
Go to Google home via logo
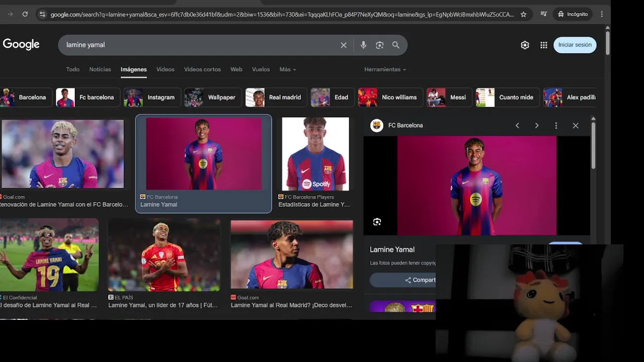pos(21,44)
